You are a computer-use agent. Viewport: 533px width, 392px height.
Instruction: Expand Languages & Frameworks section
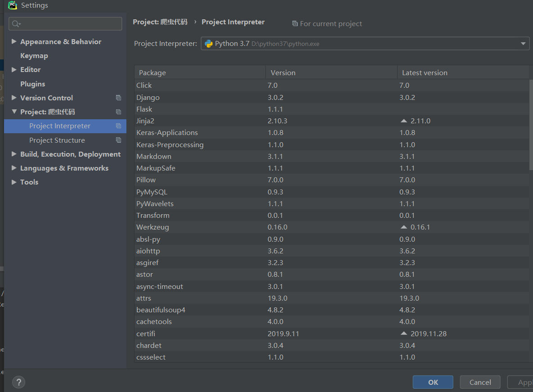[x=14, y=168]
